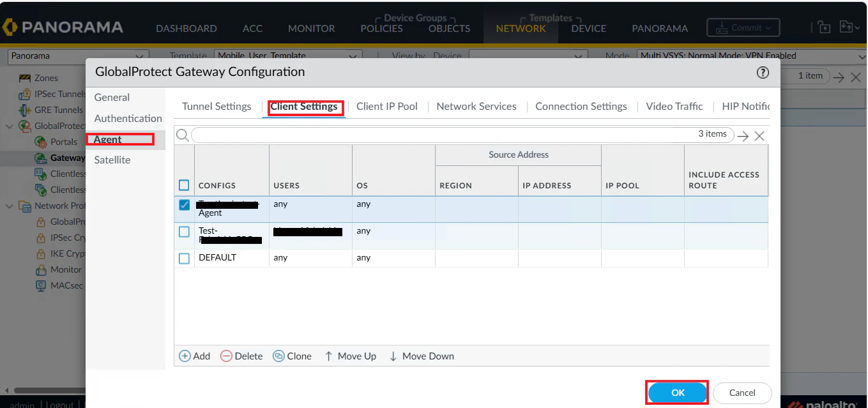
Task: Open the Network Services tab
Action: (x=476, y=107)
